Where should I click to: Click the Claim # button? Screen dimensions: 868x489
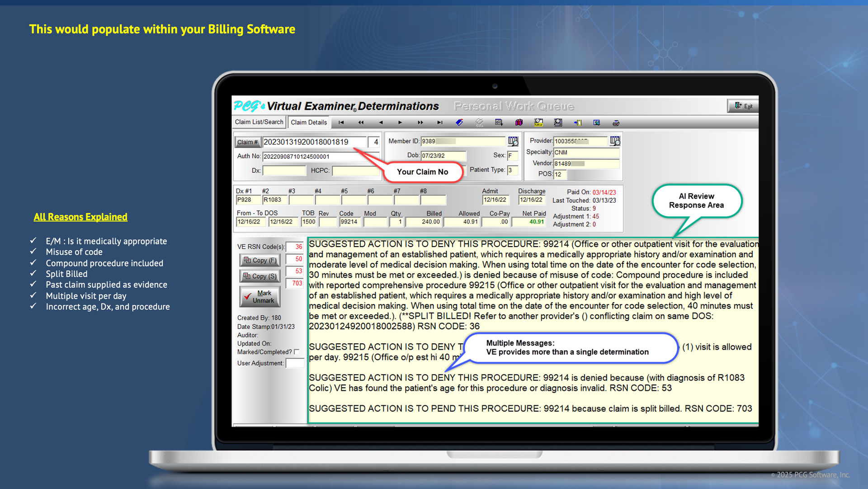pyautogui.click(x=247, y=142)
